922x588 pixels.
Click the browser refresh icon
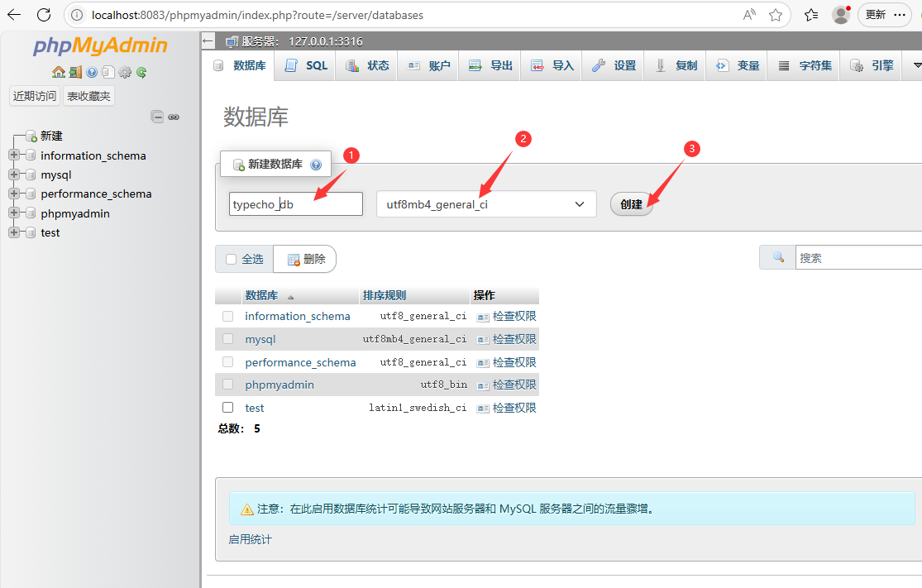[44, 15]
